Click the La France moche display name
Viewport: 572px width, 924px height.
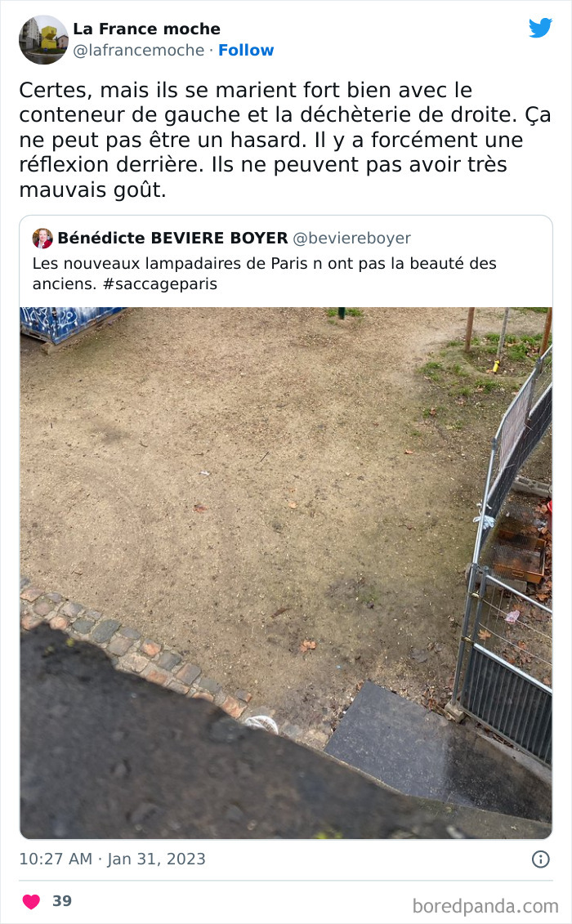pos(147,29)
